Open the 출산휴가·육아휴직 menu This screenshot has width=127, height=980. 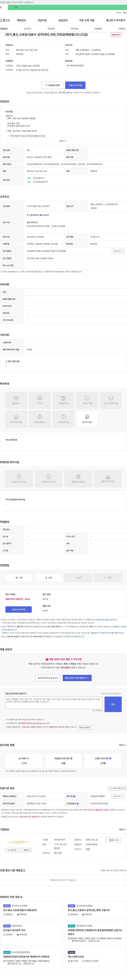point(116,20)
